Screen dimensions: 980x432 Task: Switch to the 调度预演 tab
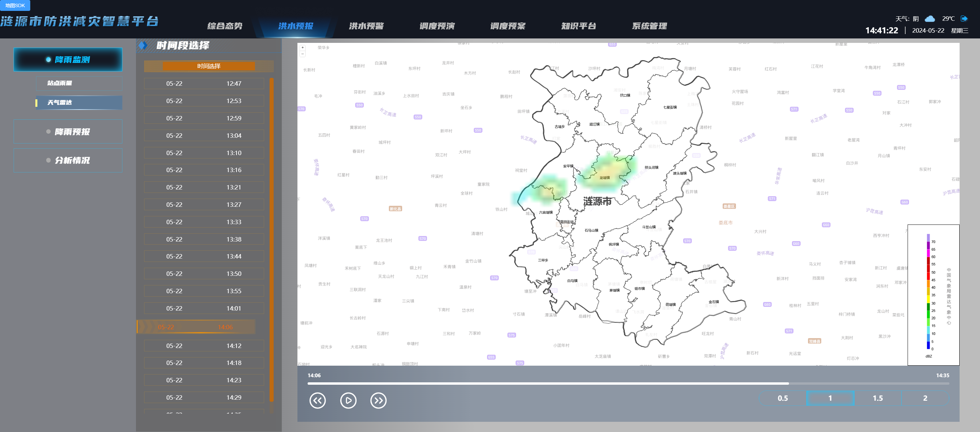437,26
